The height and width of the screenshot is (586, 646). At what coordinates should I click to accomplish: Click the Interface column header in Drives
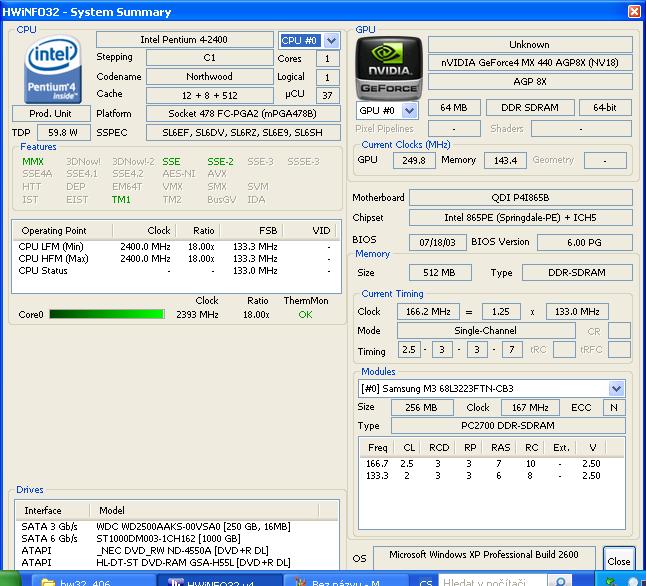[52, 510]
